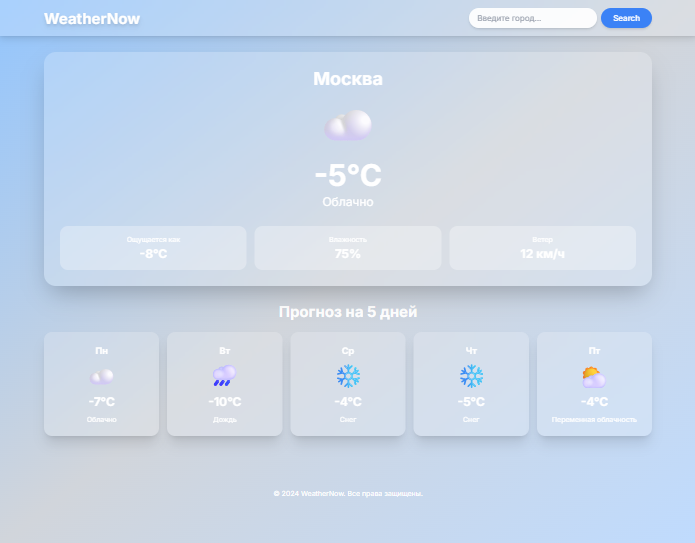Open the WeatherNow logo link
Image resolution: width=695 pixels, height=543 pixels.
(x=92, y=18)
